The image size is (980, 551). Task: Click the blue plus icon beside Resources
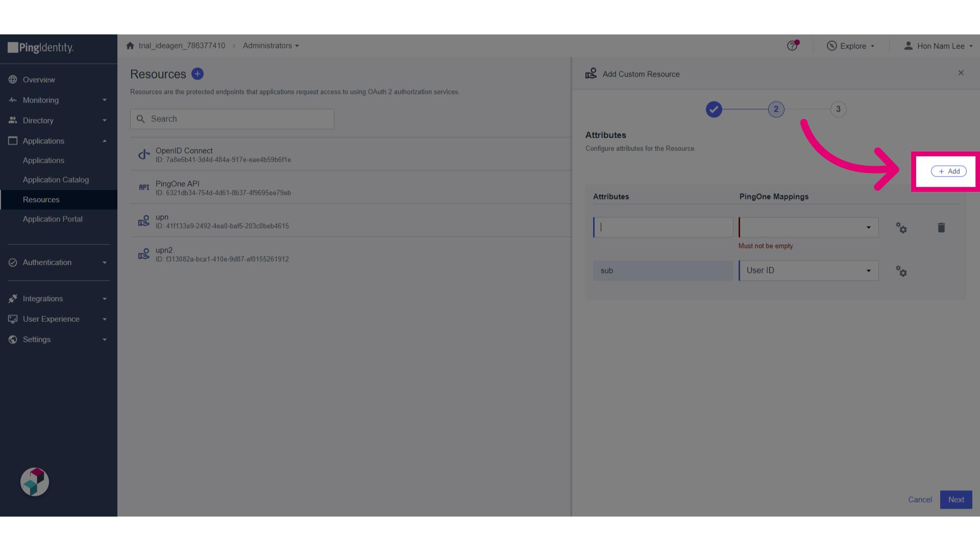198,74
